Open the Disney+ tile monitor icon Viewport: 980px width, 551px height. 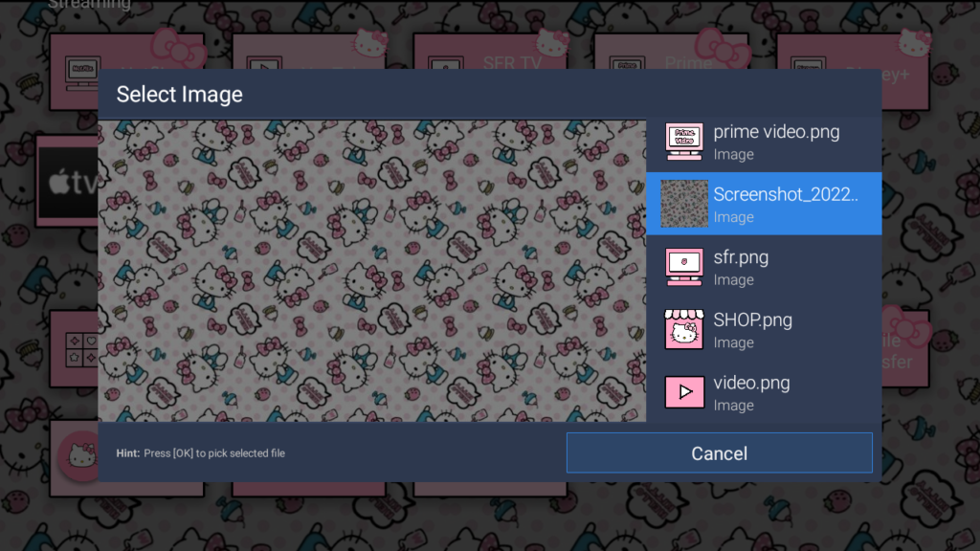808,64
